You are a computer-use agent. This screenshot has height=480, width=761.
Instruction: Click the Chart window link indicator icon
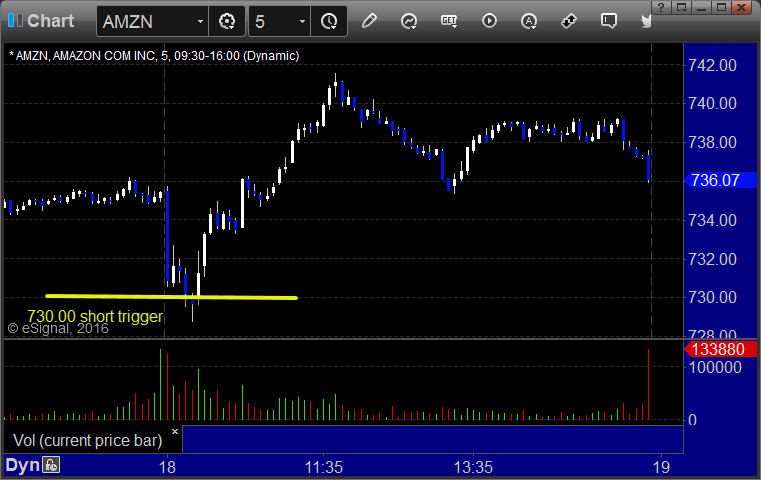pyautogui.click(x=15, y=20)
